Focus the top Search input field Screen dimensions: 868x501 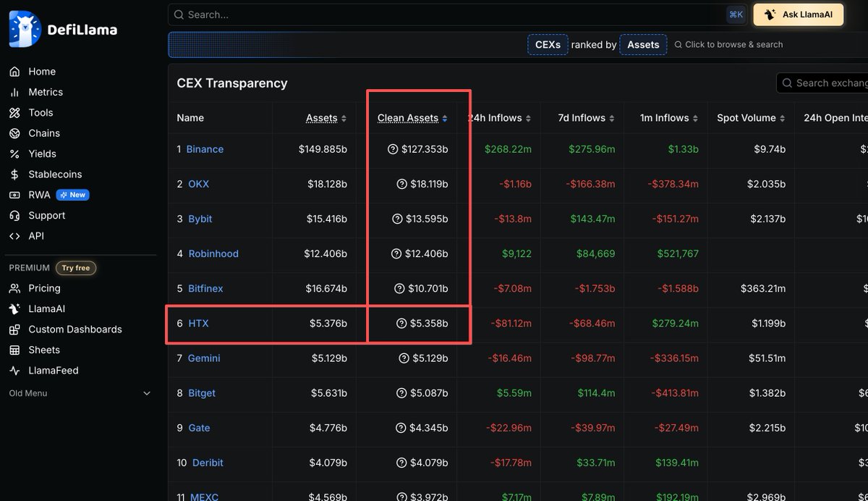(x=457, y=14)
